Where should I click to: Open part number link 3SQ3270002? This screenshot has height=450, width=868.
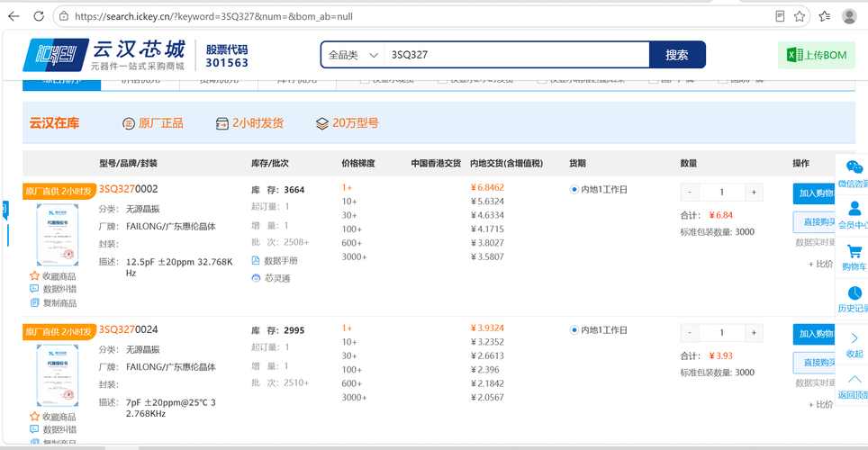point(129,189)
